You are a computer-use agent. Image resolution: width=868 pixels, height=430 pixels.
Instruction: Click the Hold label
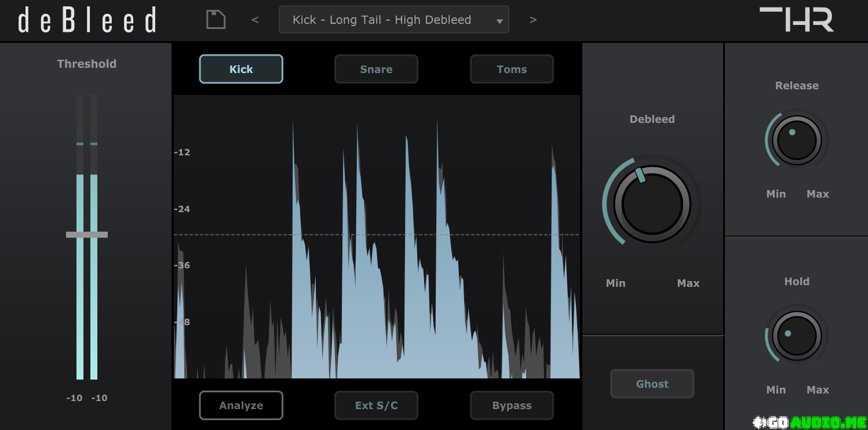click(797, 281)
